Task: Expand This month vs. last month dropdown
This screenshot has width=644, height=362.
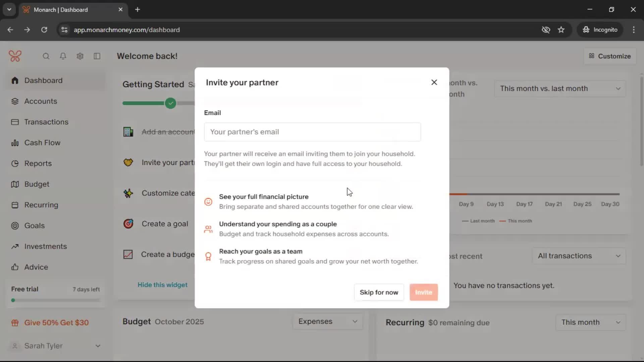Action: 560,88
